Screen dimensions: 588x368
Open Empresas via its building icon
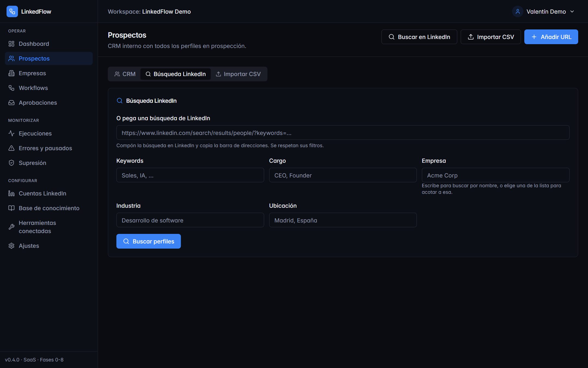click(x=11, y=73)
